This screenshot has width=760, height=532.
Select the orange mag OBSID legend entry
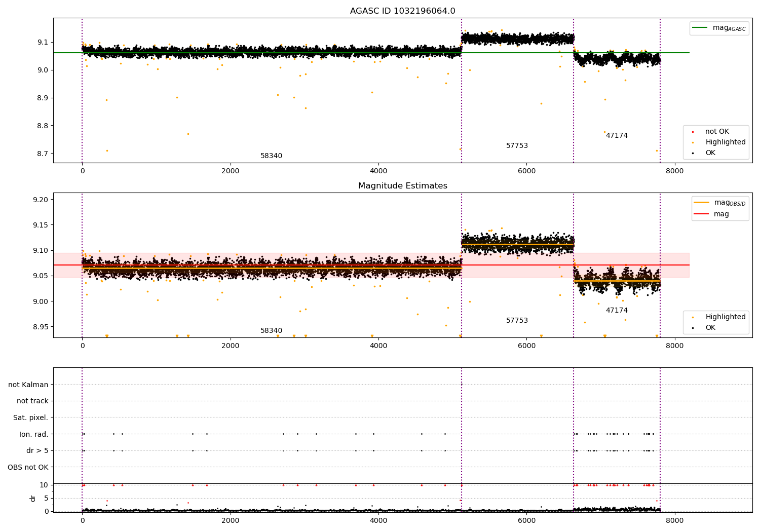719,203
